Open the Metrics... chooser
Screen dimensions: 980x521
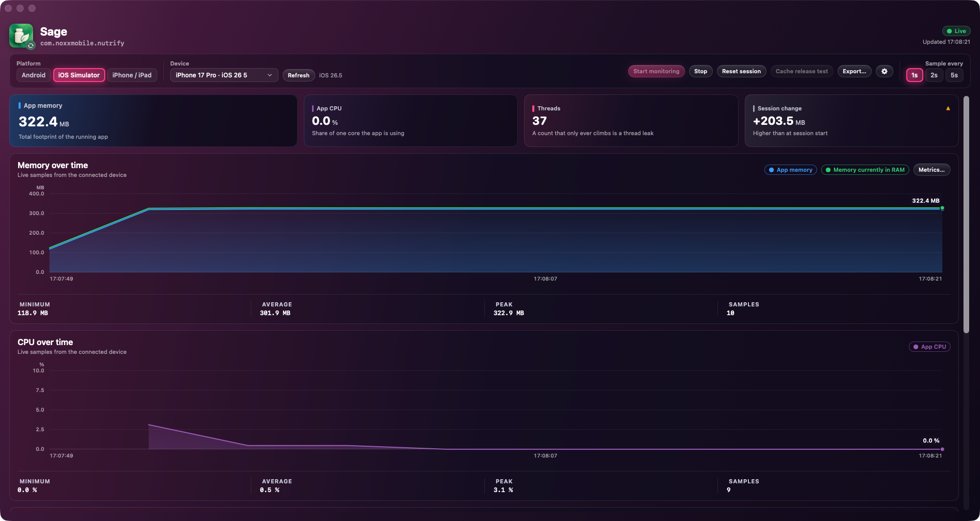[x=932, y=170]
